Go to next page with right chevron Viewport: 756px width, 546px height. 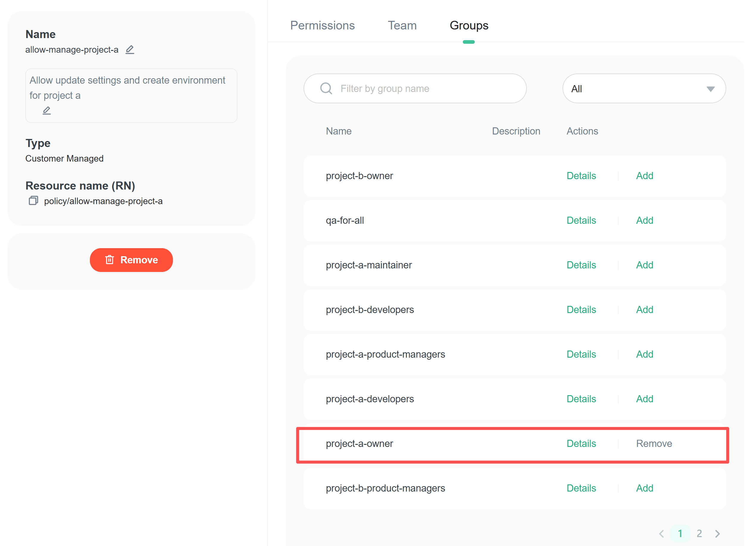tap(718, 534)
